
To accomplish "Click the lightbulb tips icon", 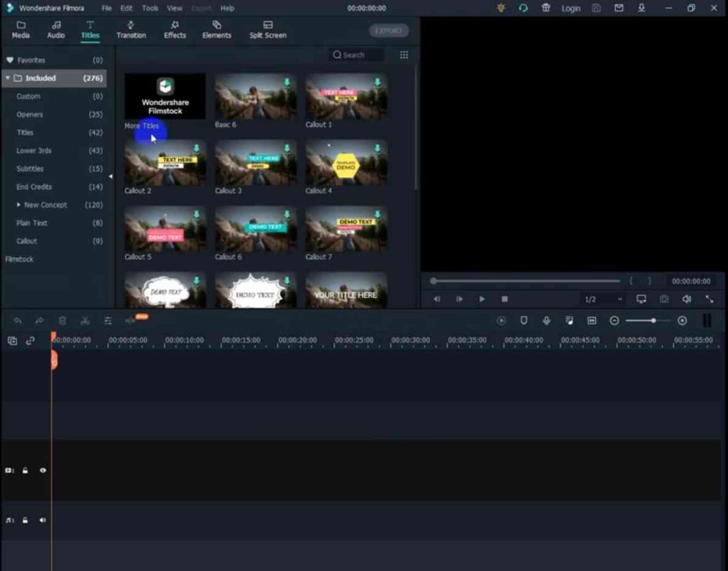I will coord(500,8).
